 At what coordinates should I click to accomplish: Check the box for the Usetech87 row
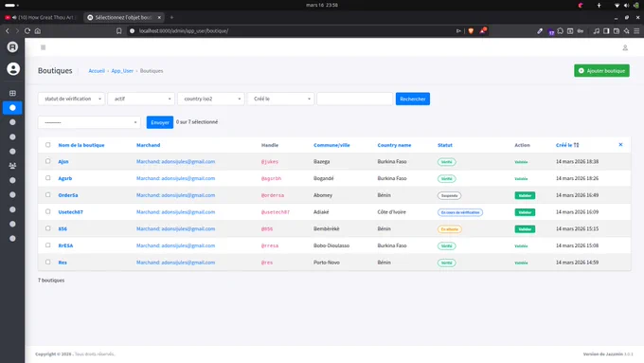click(48, 211)
